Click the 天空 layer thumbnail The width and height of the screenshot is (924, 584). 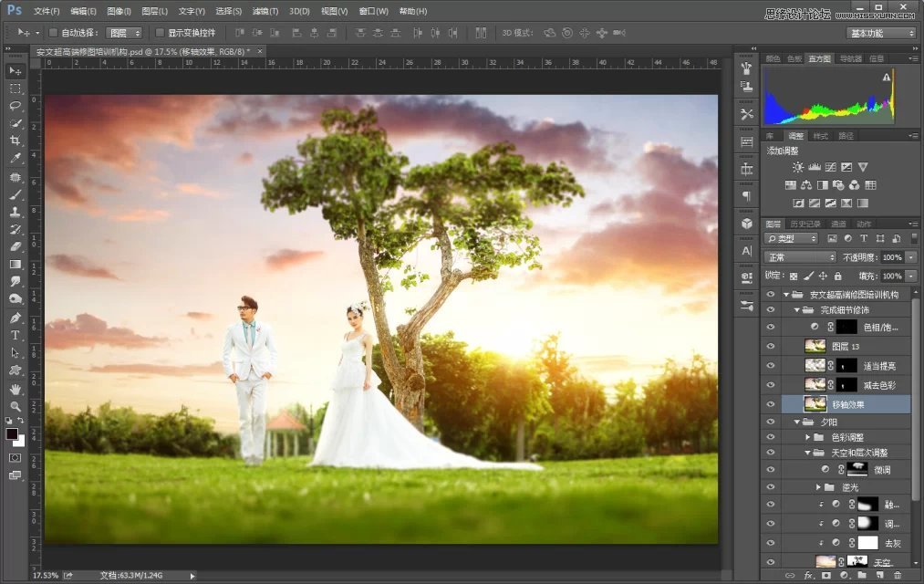(x=826, y=560)
